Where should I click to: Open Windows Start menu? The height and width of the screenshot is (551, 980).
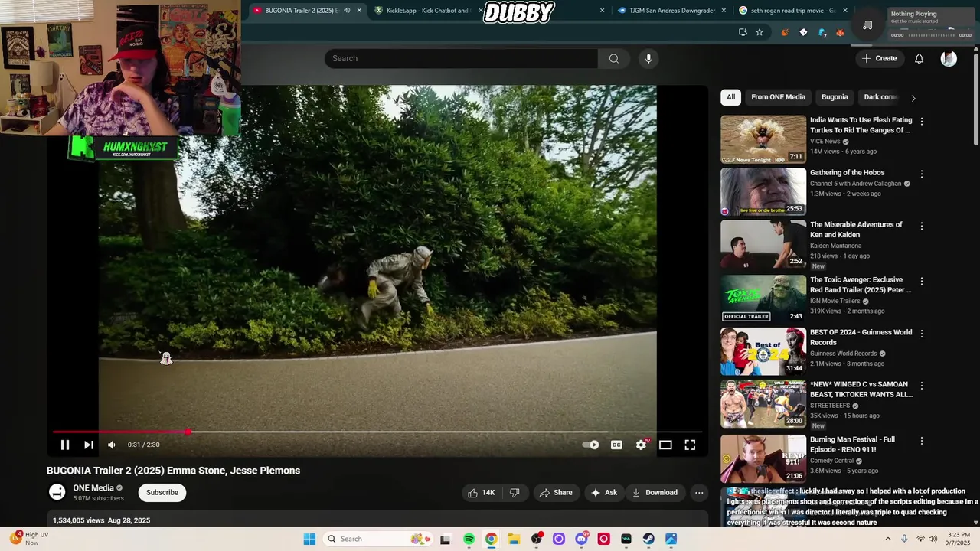(x=309, y=539)
